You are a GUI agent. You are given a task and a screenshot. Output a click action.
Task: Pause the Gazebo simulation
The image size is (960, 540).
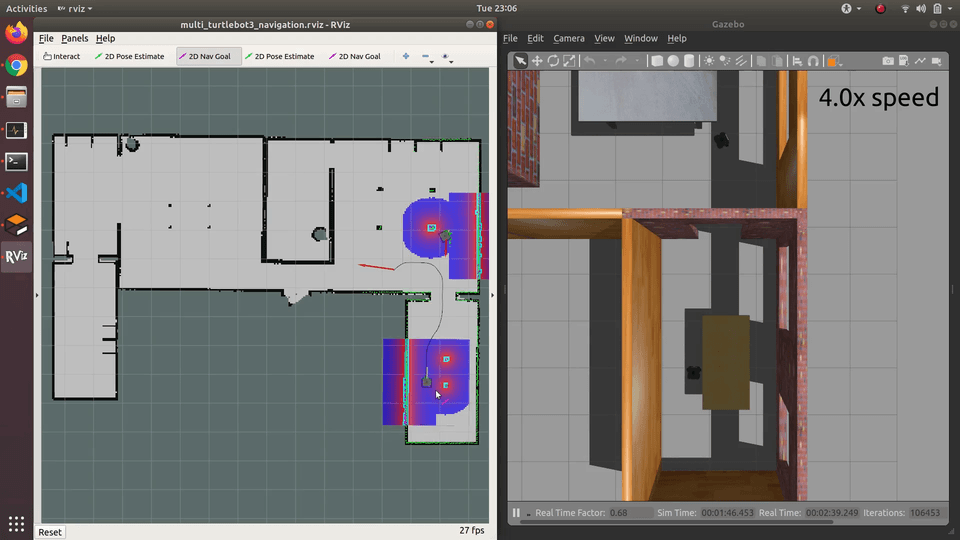click(x=517, y=513)
